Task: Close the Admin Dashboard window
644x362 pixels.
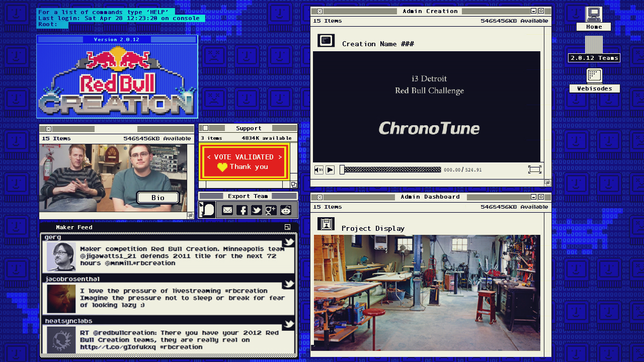Action: [319, 197]
